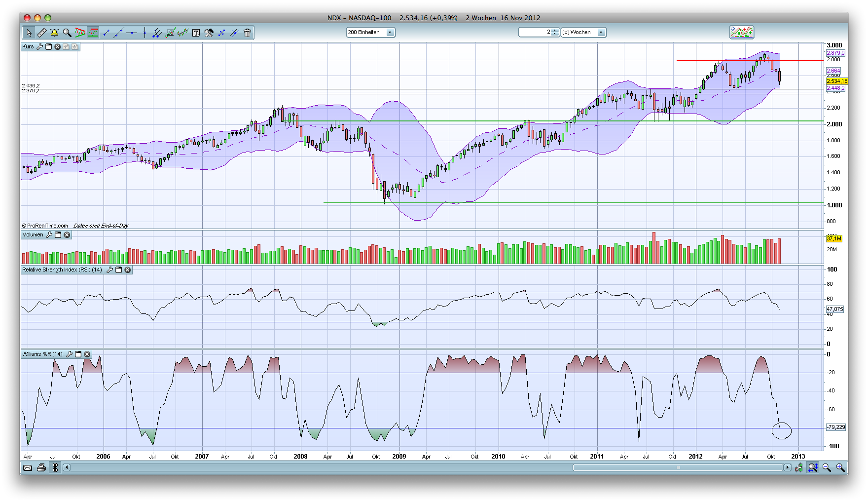Screen dimensions: 868x502
Task: Open the chart with data list tool
Action: pyautogui.click(x=170, y=33)
